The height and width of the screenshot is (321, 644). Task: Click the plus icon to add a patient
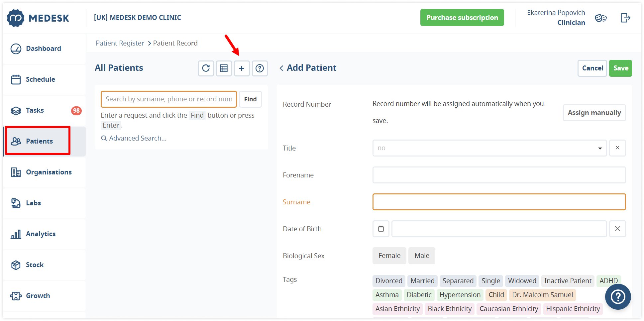tap(242, 68)
